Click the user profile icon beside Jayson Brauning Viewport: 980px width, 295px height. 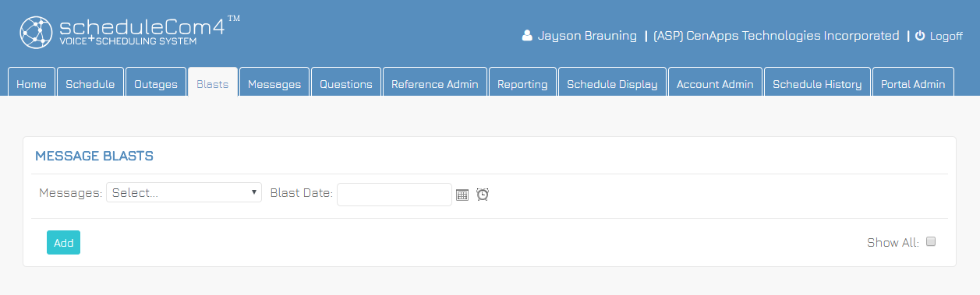pos(527,36)
